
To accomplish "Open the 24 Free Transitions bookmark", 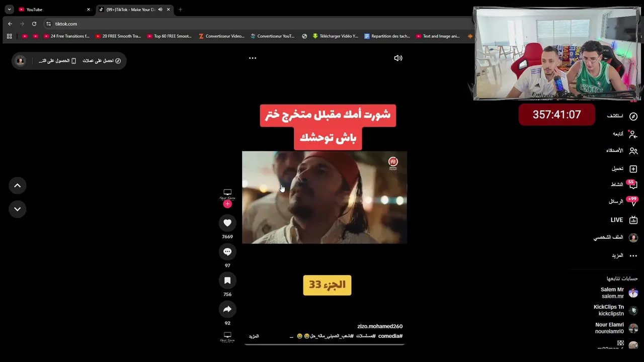I will 66,36.
